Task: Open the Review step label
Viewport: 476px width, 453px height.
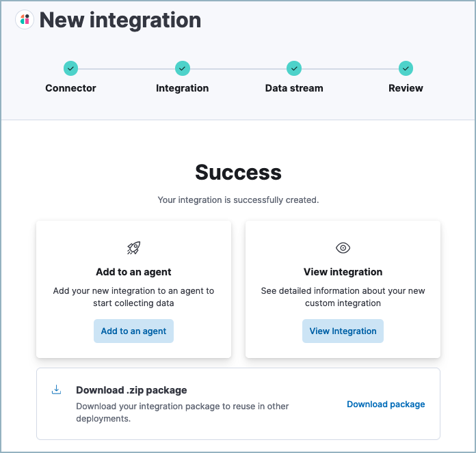Action: 406,88
